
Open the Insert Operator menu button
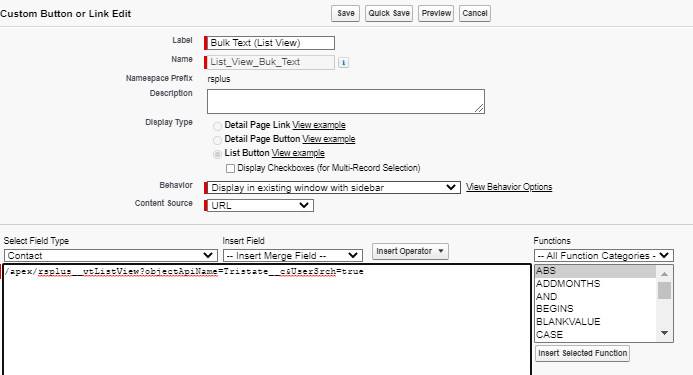(410, 251)
